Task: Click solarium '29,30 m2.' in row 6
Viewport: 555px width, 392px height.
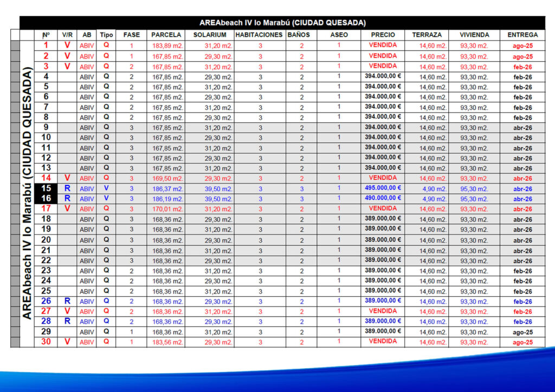Action: (x=218, y=97)
